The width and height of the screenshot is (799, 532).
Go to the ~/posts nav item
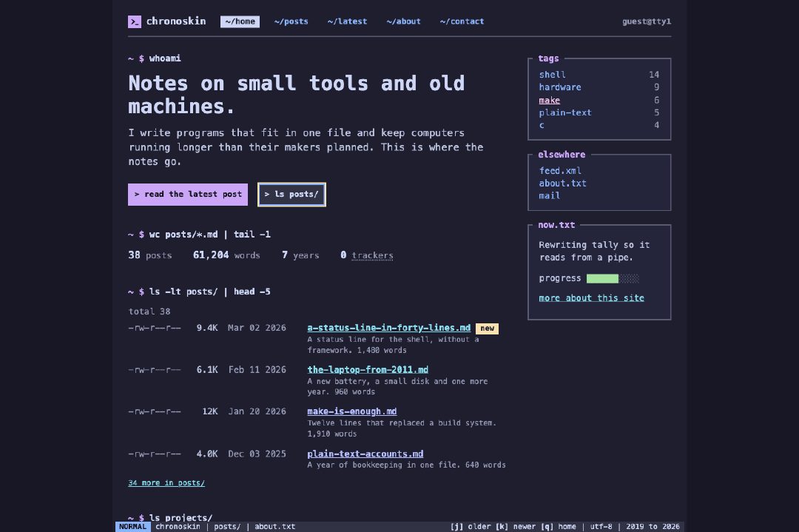click(291, 21)
